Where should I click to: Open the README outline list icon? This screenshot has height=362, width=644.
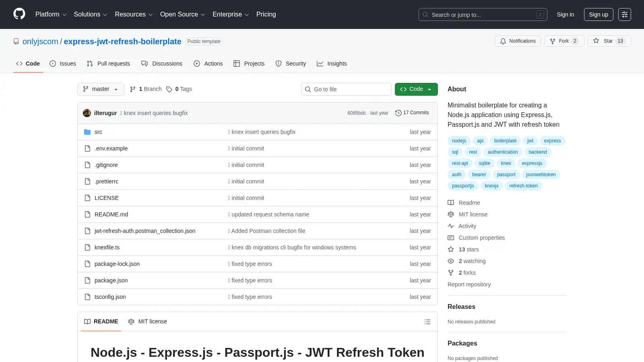(x=427, y=322)
